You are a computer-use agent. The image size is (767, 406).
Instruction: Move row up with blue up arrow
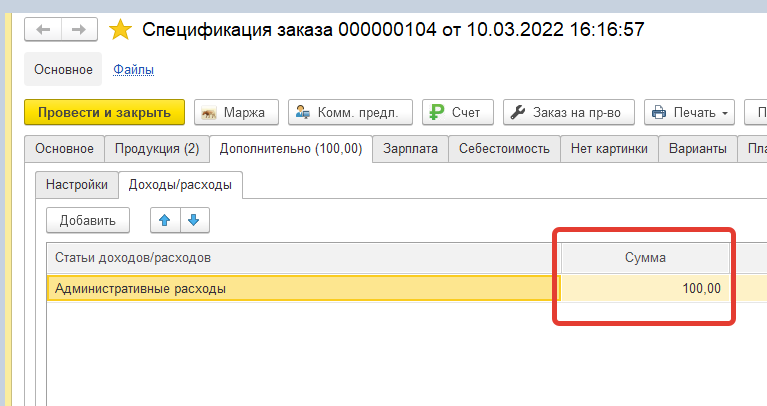coord(165,221)
